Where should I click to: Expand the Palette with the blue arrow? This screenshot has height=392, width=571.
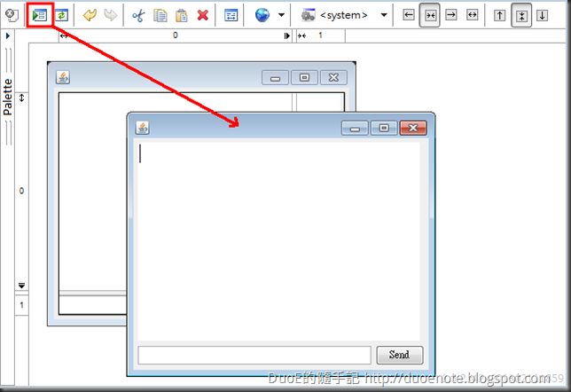point(8,35)
